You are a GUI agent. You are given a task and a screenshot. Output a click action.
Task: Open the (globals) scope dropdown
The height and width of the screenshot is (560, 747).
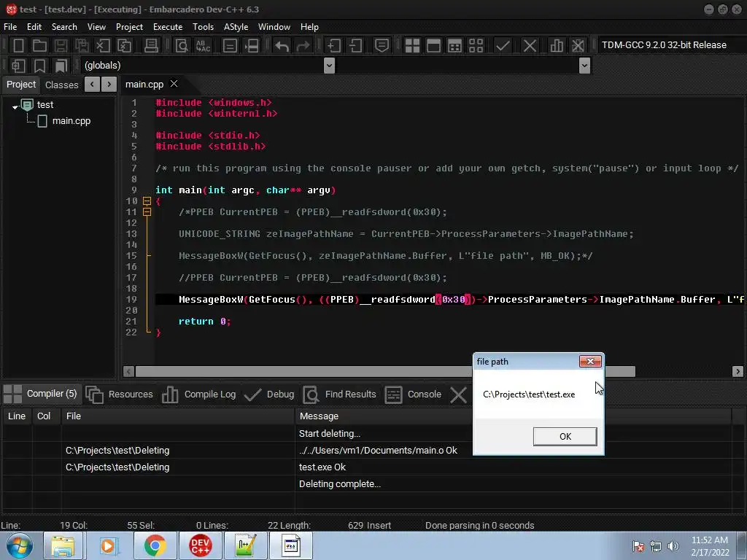(329, 65)
